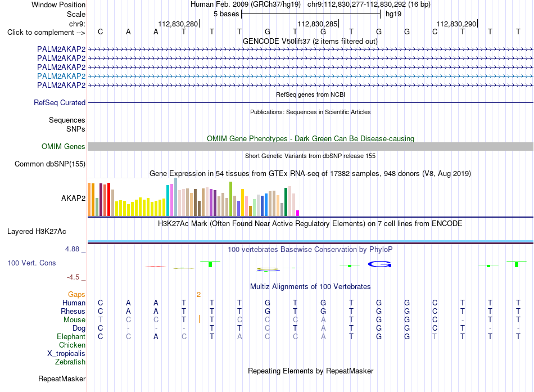Click the chr9:112,830,277-112,830,292 (16 bp) position text
534x392 pixels.
pos(369,4)
